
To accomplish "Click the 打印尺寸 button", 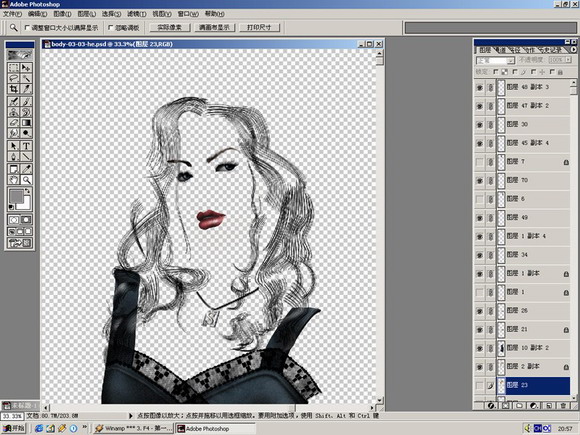I will coord(259,28).
